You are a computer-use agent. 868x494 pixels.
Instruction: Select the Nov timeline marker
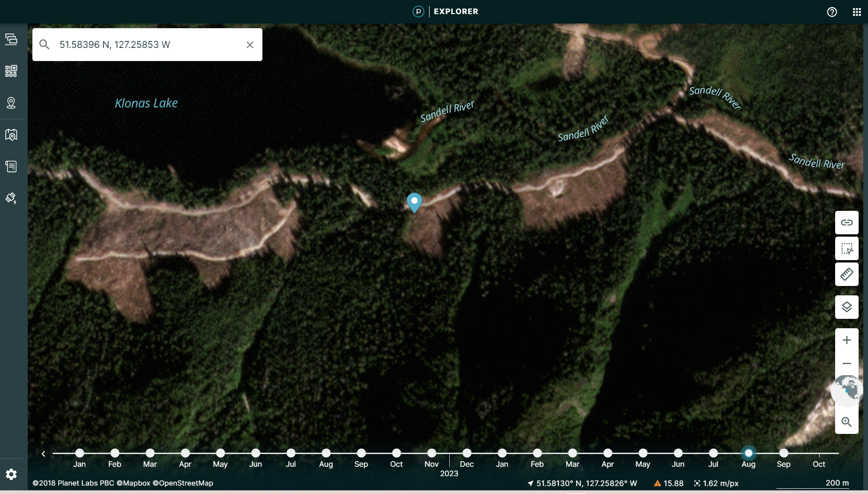pos(432,453)
